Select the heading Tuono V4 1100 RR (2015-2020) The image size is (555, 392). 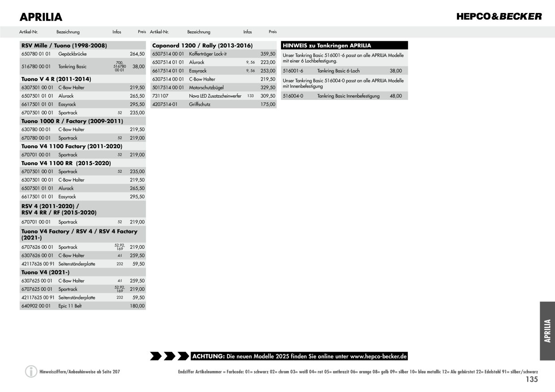coord(66,163)
